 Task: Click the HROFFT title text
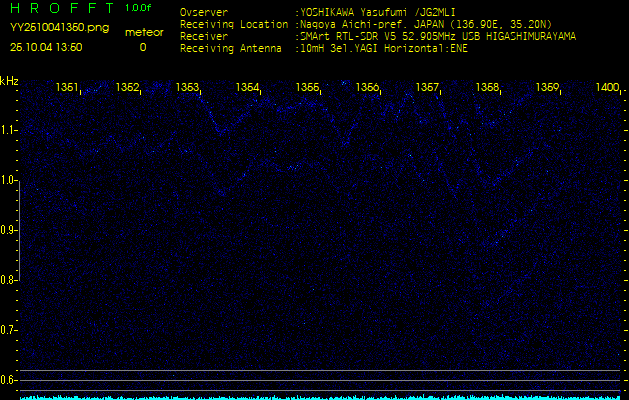(x=59, y=8)
